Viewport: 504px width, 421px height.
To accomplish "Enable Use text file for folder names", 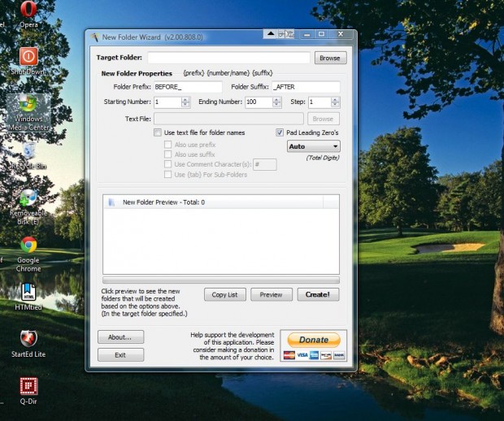I will point(159,132).
